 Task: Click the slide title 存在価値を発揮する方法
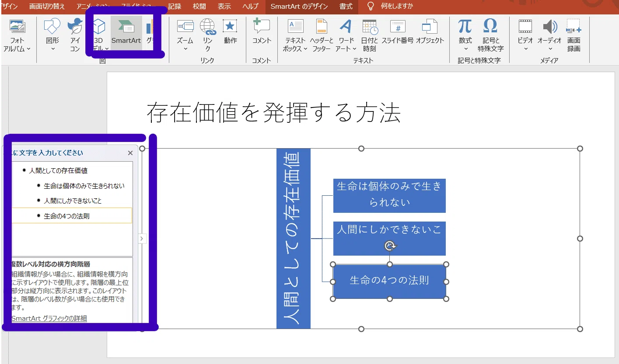(x=273, y=113)
